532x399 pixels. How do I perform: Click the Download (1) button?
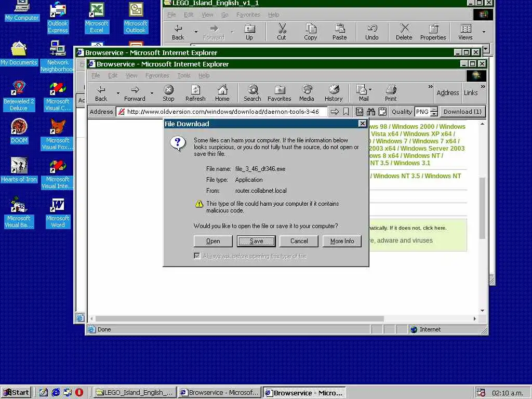pos(462,112)
